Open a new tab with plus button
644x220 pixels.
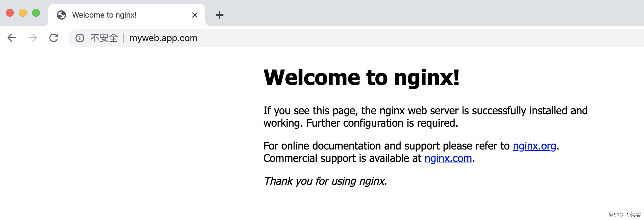coord(220,15)
